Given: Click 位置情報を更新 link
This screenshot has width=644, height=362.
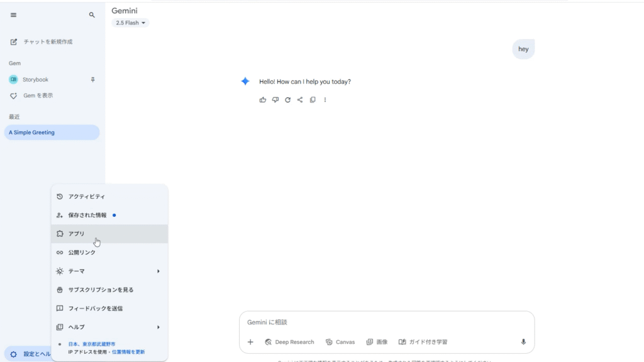Looking at the screenshot, I should (128, 352).
